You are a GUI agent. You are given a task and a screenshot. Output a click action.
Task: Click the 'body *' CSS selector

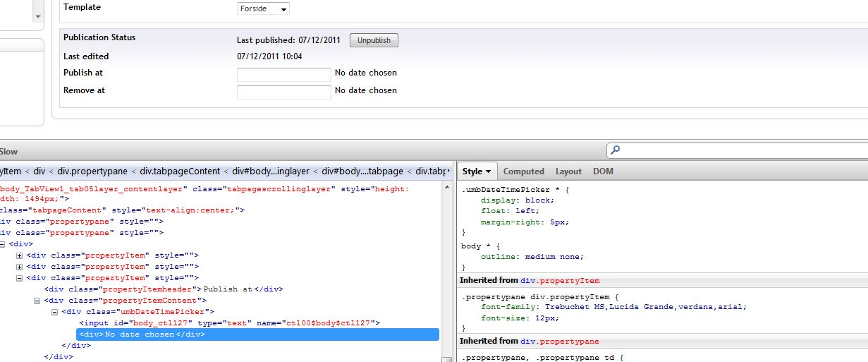476,246
